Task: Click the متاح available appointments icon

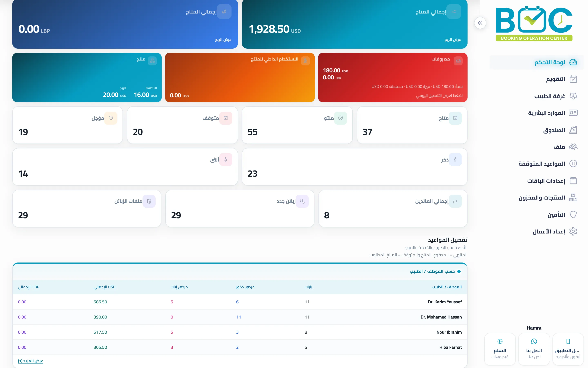Action: pos(455,118)
